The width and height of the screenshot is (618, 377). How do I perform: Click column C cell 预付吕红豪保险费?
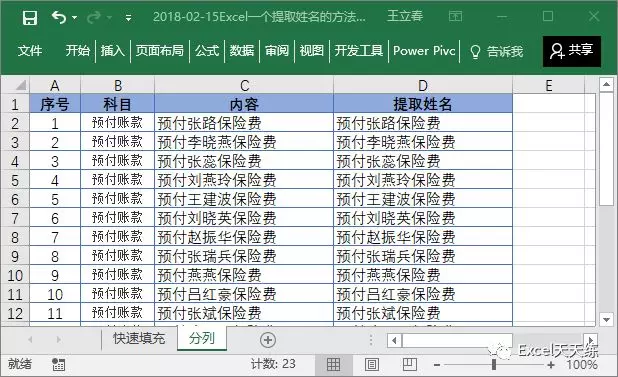[x=244, y=294]
